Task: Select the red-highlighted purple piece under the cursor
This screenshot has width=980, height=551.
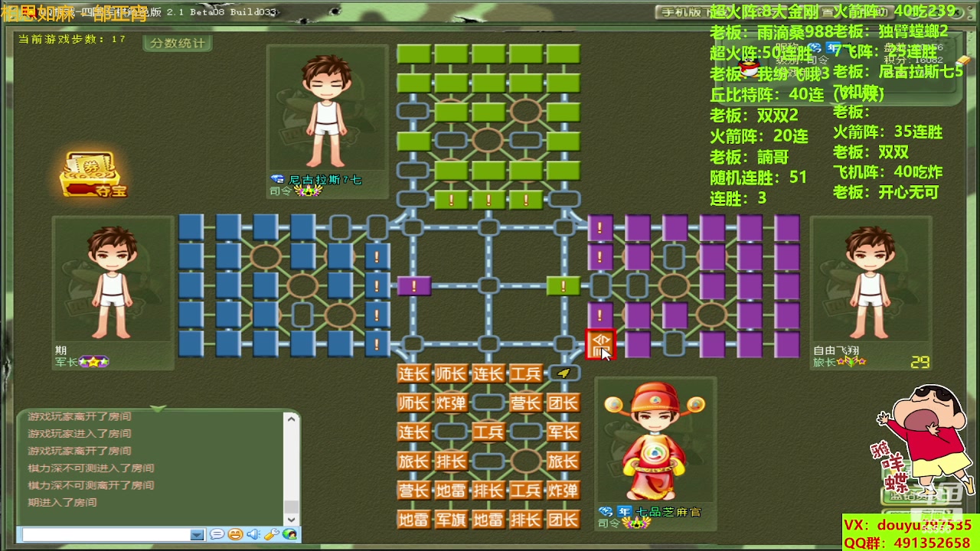Action: point(600,344)
